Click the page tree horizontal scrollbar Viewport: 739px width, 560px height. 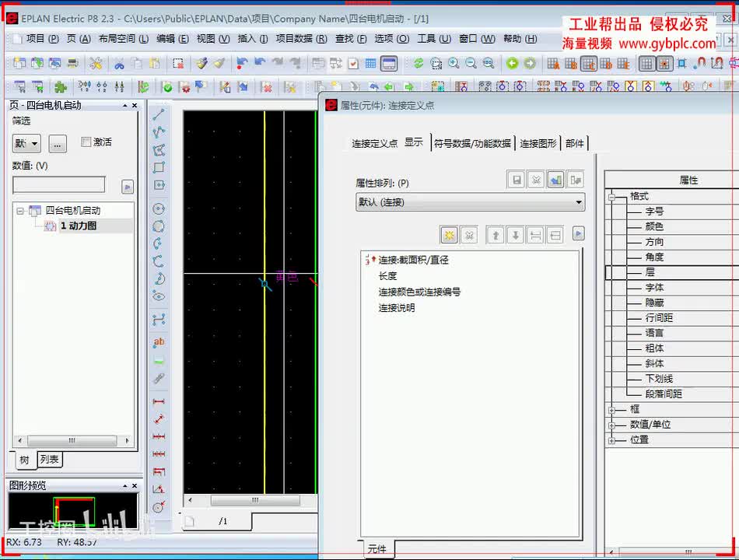pos(72,440)
